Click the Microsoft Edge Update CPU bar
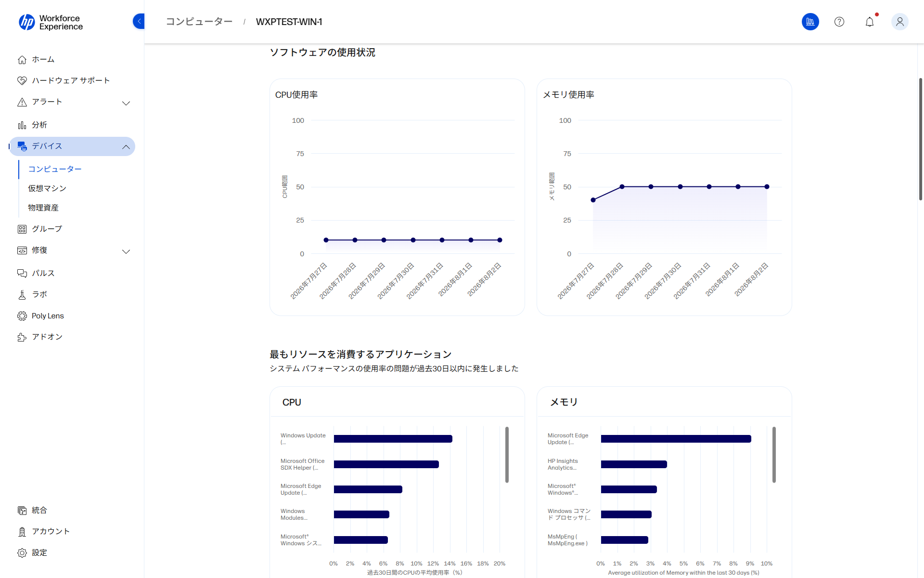This screenshot has width=924, height=578. tap(368, 489)
